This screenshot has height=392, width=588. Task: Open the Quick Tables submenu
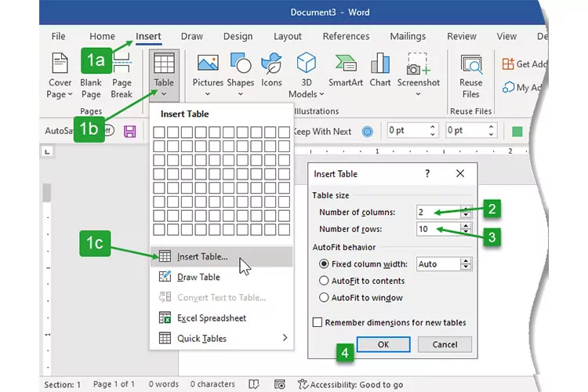click(x=221, y=339)
